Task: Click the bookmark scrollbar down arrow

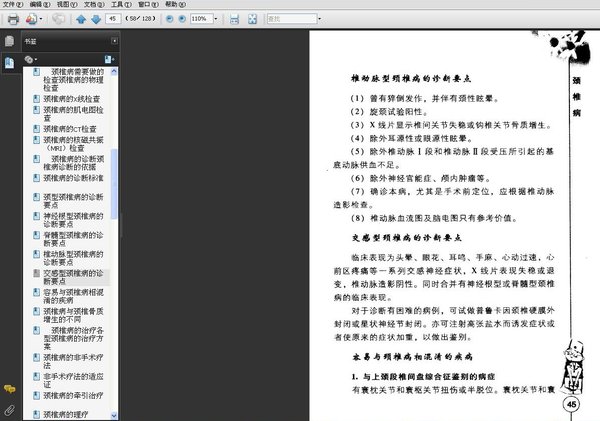Action: click(x=114, y=415)
